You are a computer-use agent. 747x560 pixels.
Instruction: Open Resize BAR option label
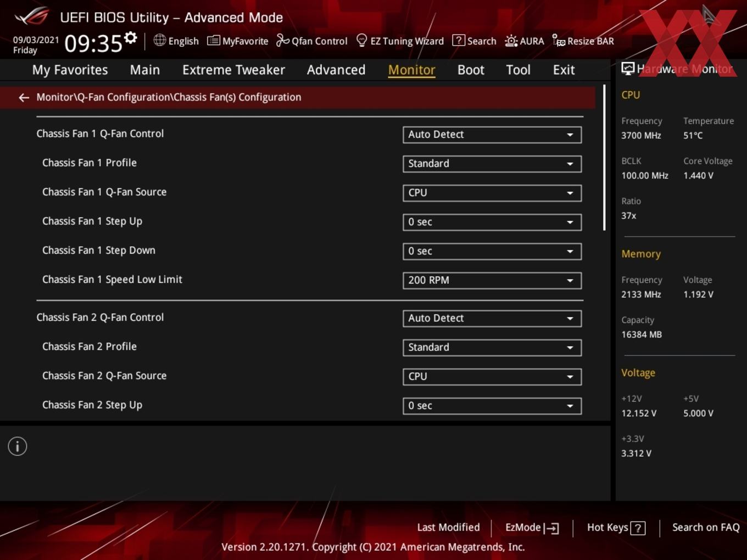click(590, 41)
